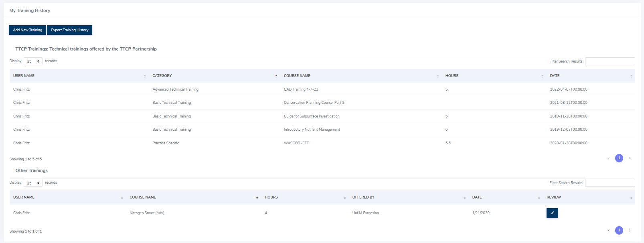644x243 pixels.
Task: Sort TTCP table by Date arrow icon
Action: [x=631, y=76]
